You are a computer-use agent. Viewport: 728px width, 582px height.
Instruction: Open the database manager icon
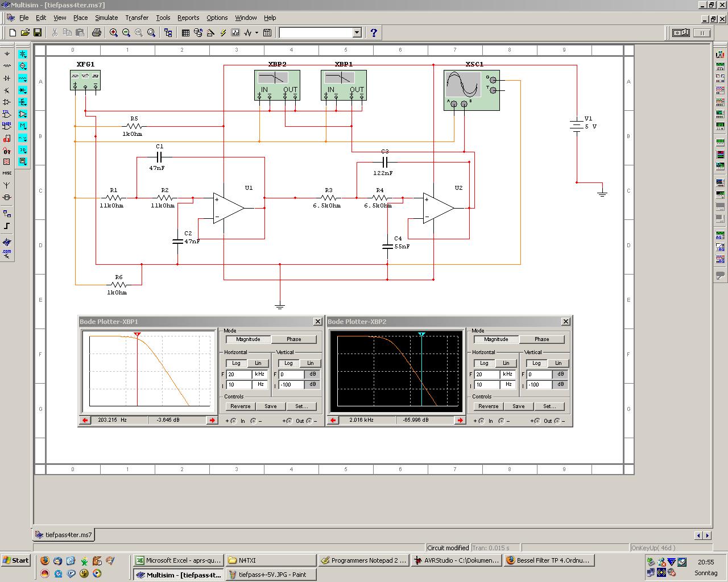point(198,33)
